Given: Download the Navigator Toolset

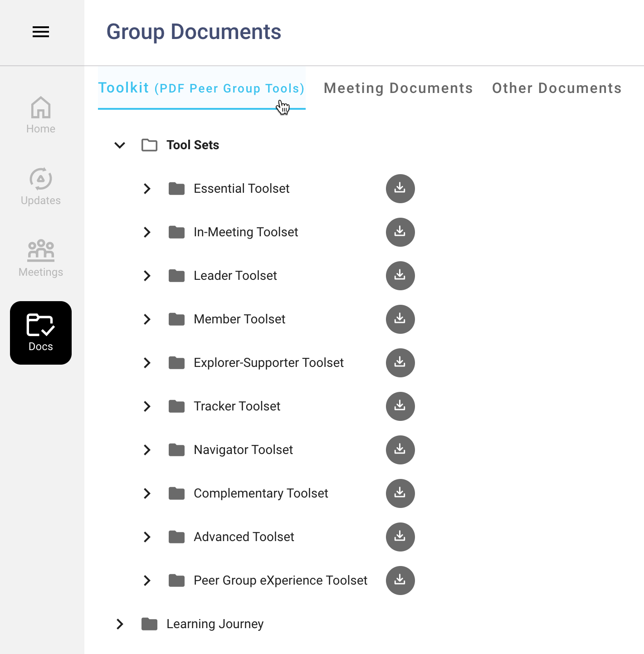Looking at the screenshot, I should (x=400, y=450).
